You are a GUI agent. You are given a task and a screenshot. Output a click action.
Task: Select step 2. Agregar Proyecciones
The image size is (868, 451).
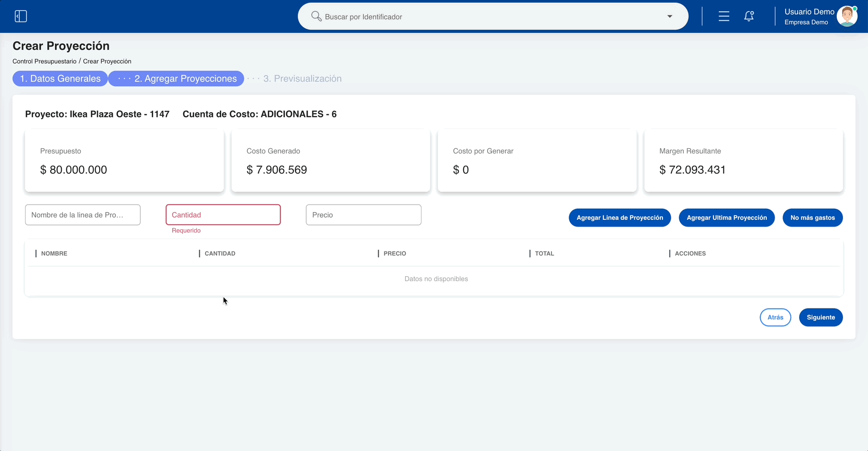point(176,78)
